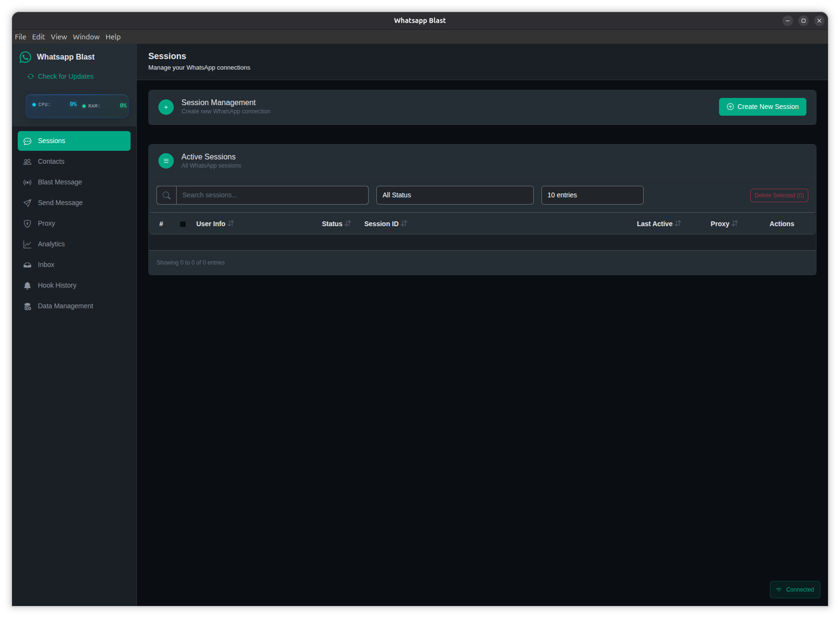Click the green plus Session Management icon
Image resolution: width=840 pixels, height=618 pixels.
[x=166, y=107]
